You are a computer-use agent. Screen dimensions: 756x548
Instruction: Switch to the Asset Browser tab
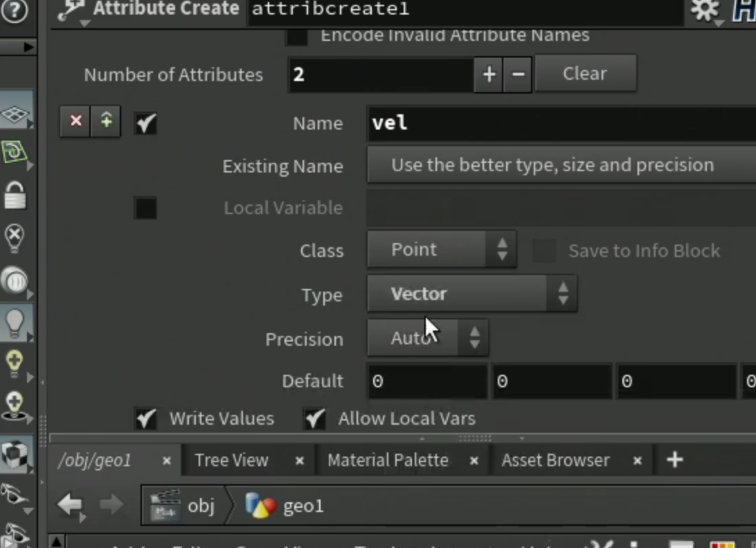[x=555, y=460]
